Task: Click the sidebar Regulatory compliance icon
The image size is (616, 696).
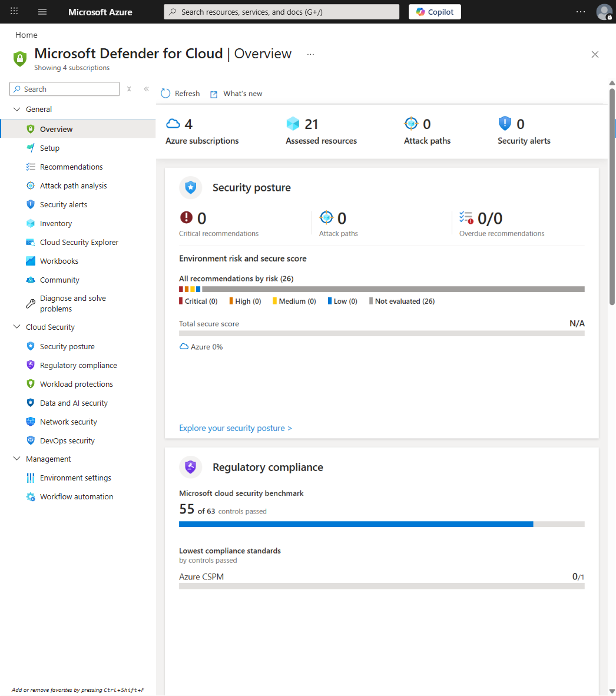Action: pos(30,365)
